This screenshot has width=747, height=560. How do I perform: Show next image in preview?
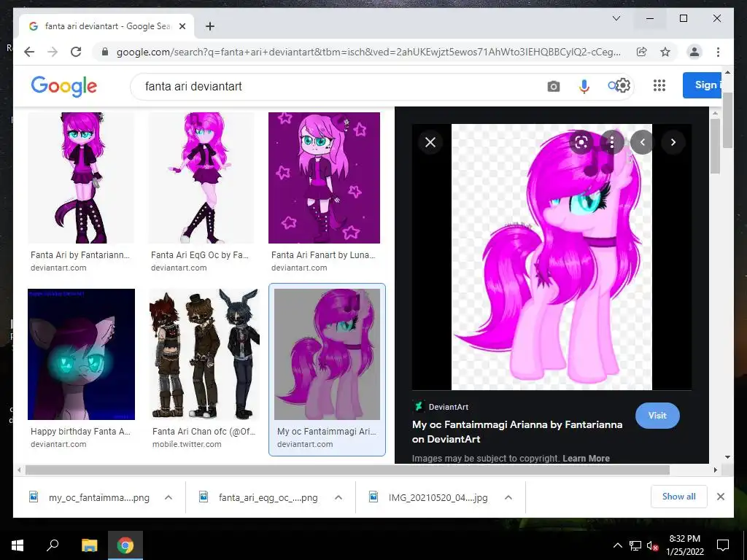coord(673,142)
